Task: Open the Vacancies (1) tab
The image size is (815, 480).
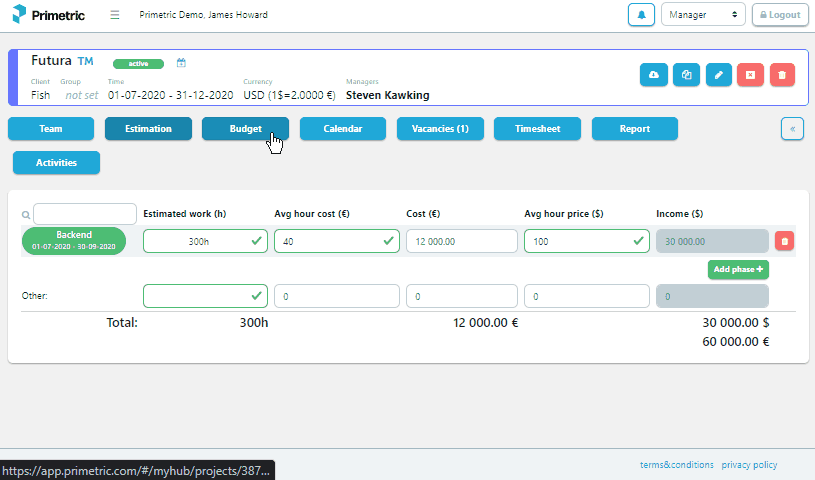Action: (x=440, y=129)
